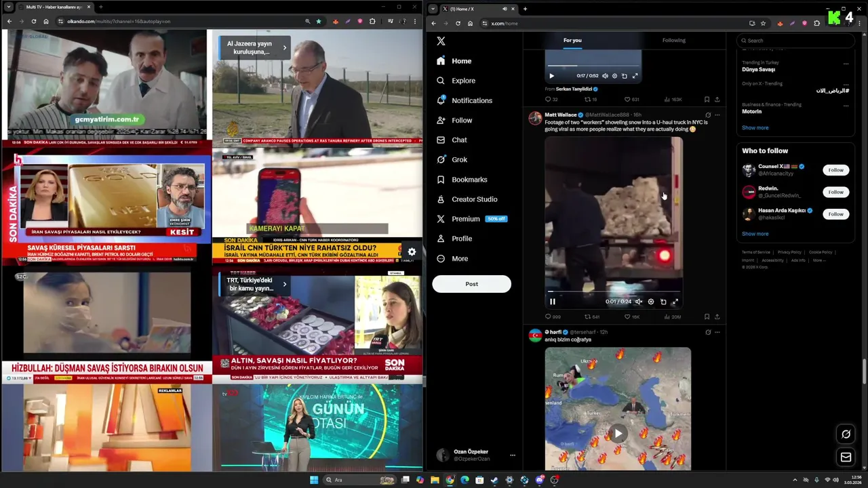Screen dimensions: 868x488
Task: Open Home in the X sidebar
Action: click(454, 61)
